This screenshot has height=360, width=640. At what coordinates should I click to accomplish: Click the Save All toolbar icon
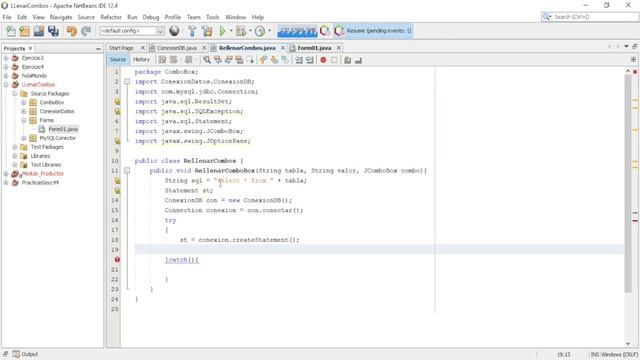pos(53,31)
